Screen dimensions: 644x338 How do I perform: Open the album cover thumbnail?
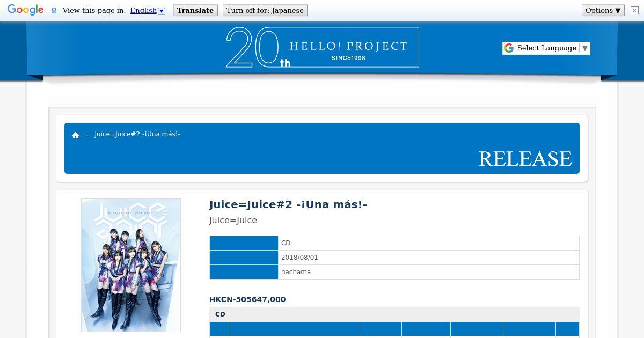click(x=131, y=265)
